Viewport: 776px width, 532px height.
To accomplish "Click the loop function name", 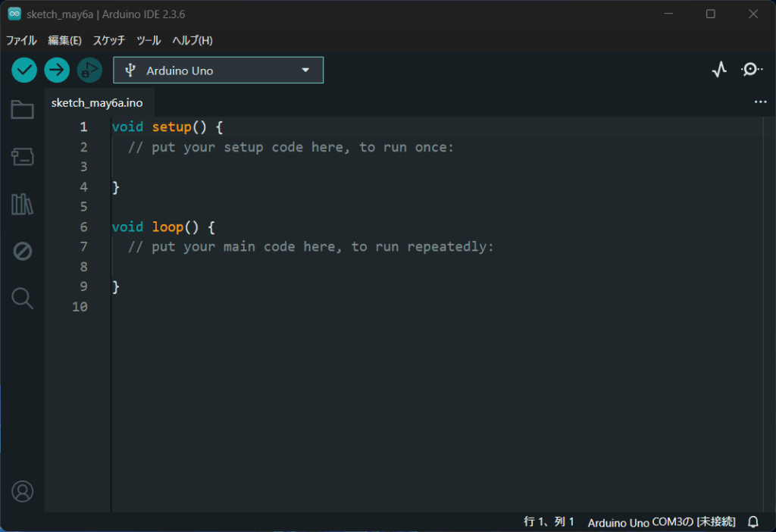I will [167, 227].
